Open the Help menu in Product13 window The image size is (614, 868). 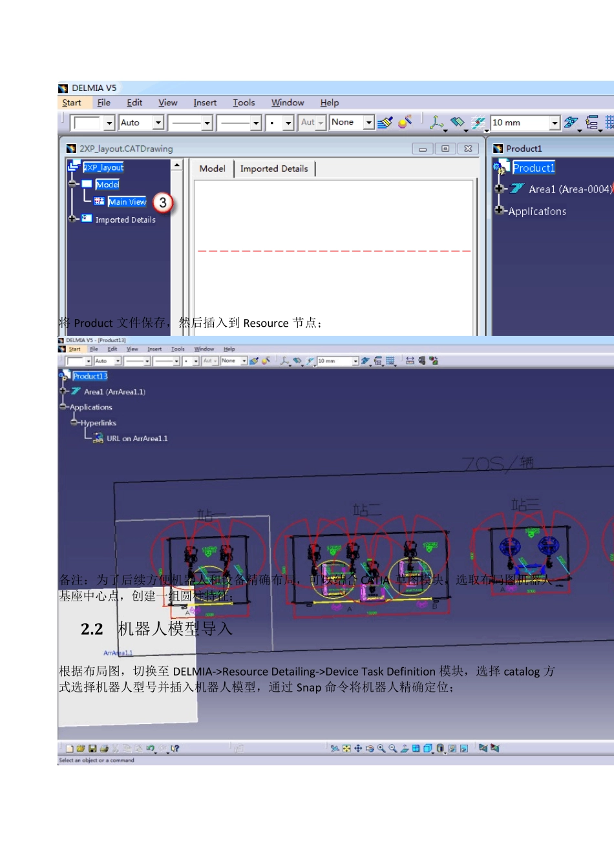click(x=229, y=349)
